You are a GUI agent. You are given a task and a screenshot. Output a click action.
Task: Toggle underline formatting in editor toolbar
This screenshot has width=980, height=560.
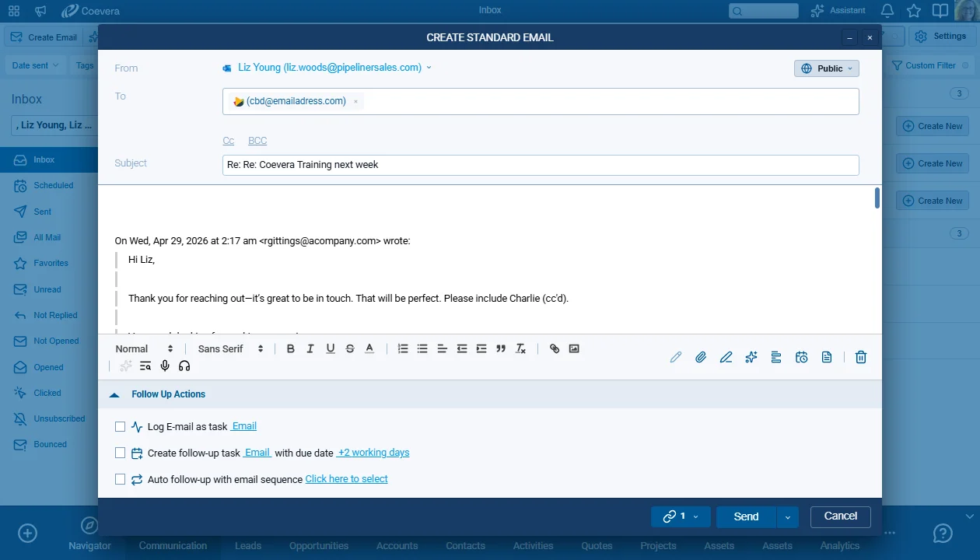(331, 348)
